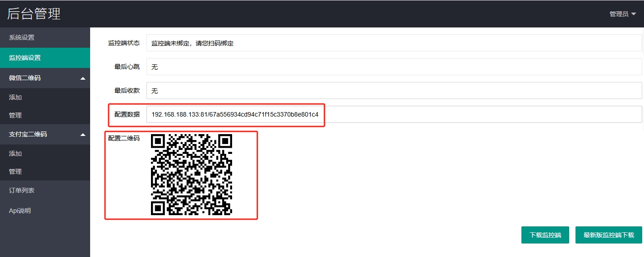Open Api说明 in the sidebar
The width and height of the screenshot is (644, 257).
click(45, 211)
